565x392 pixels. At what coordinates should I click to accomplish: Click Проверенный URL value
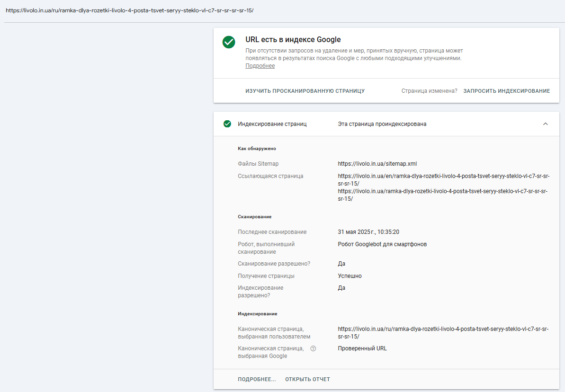(362, 348)
